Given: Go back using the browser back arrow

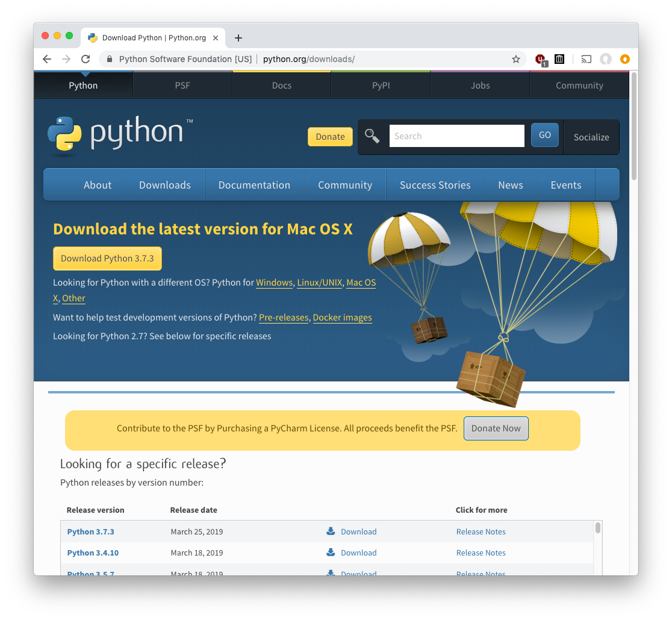Looking at the screenshot, I should 47,59.
